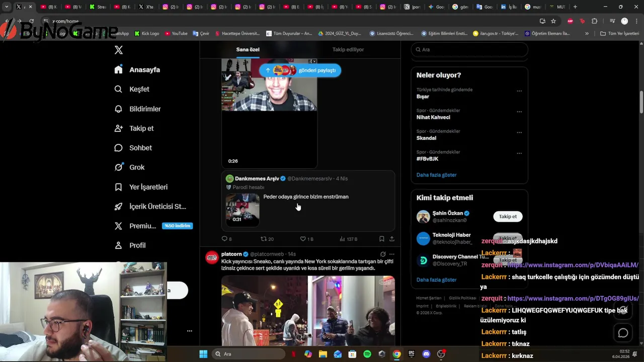The width and height of the screenshot is (644, 362).
Task: Open the Dankmemes Arşiv quoted post
Action: click(x=308, y=201)
